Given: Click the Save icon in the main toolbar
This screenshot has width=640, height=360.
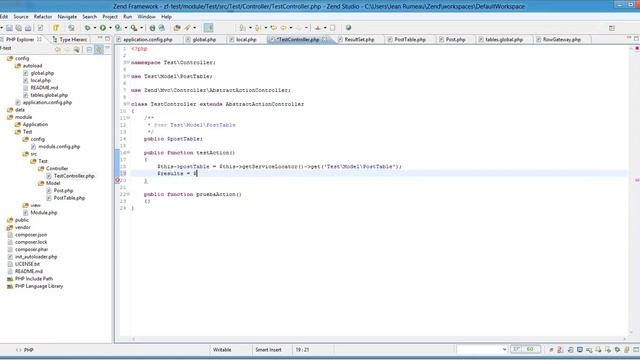Looking at the screenshot, I should (x=9, y=28).
